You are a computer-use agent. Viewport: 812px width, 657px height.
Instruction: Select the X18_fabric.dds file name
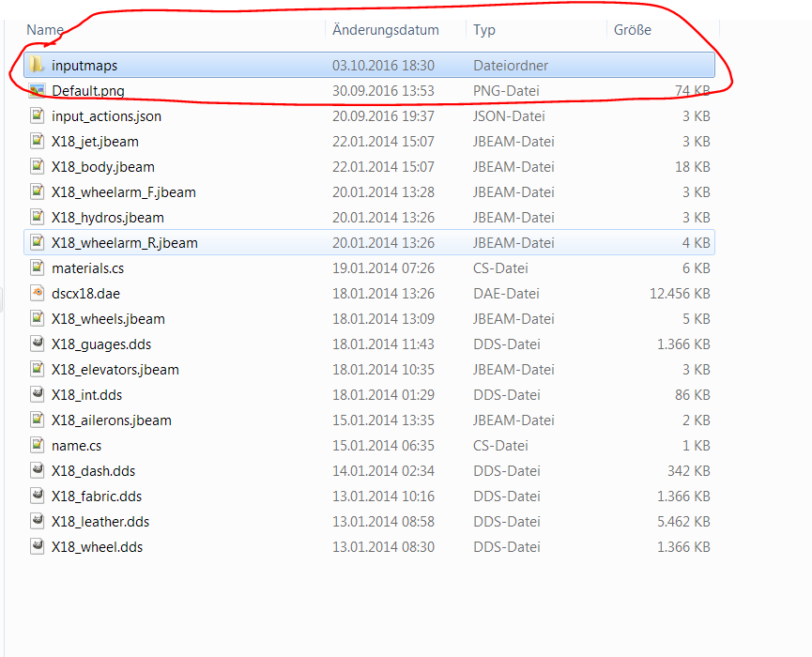pyautogui.click(x=97, y=497)
